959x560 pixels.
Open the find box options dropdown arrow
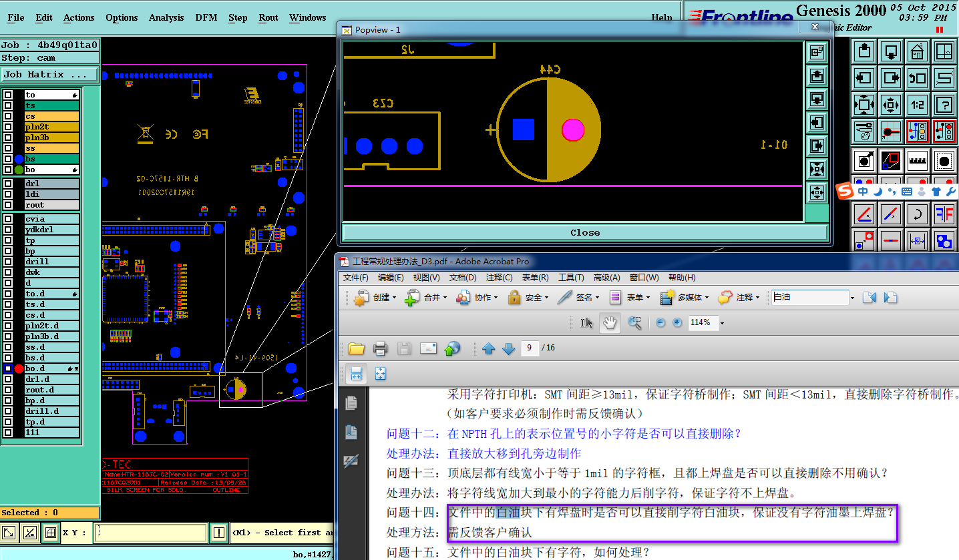coord(853,298)
